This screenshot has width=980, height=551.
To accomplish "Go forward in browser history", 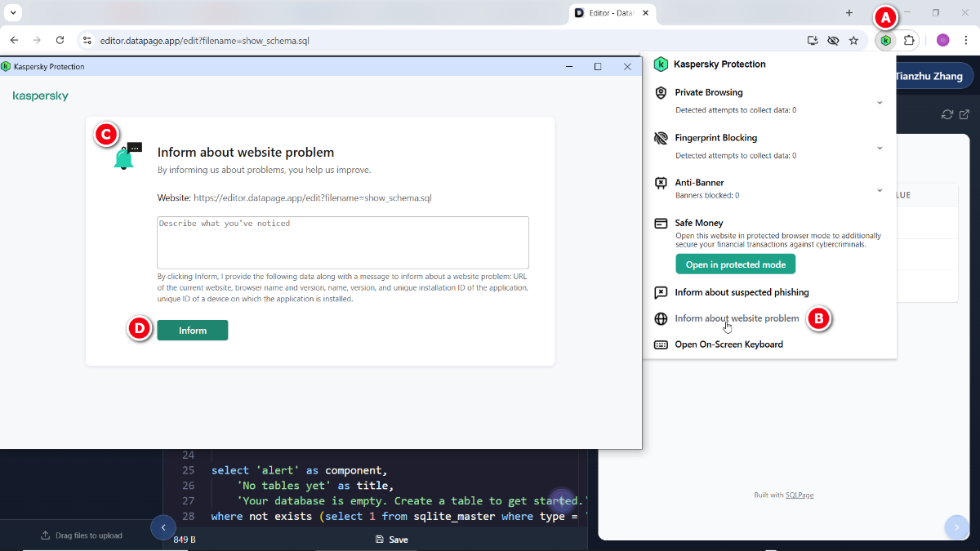I will click(x=37, y=40).
